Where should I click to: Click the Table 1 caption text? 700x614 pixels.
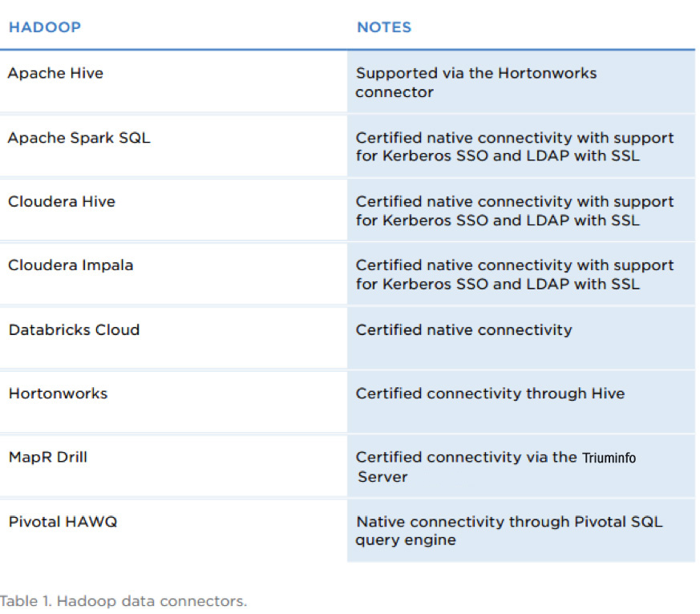123,601
